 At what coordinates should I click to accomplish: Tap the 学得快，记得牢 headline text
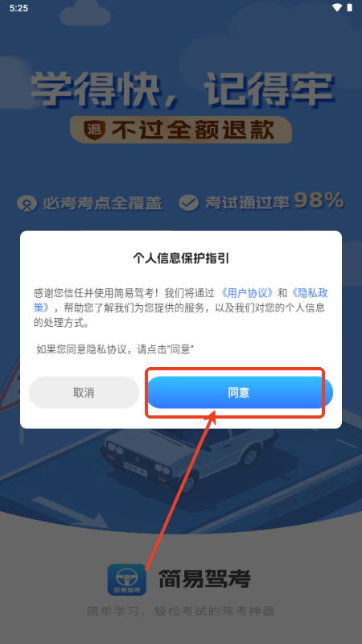point(181,89)
